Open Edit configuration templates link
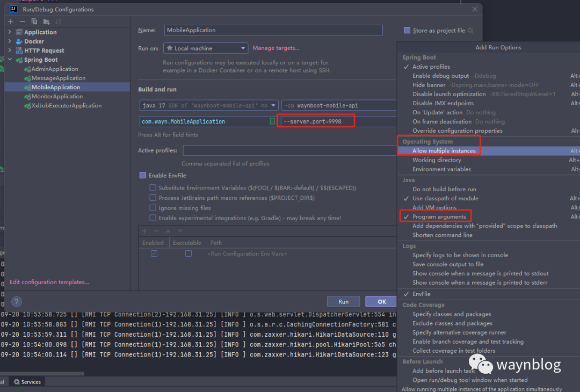 click(x=49, y=282)
